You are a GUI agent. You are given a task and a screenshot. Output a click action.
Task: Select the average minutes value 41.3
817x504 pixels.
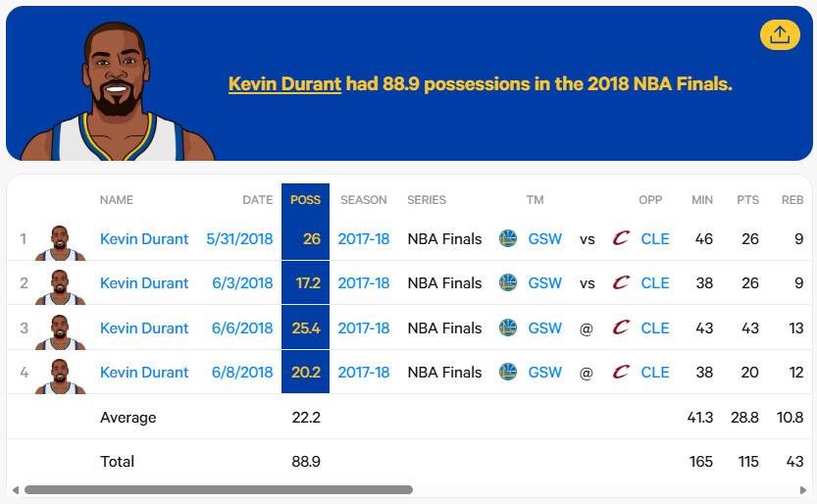[700, 417]
